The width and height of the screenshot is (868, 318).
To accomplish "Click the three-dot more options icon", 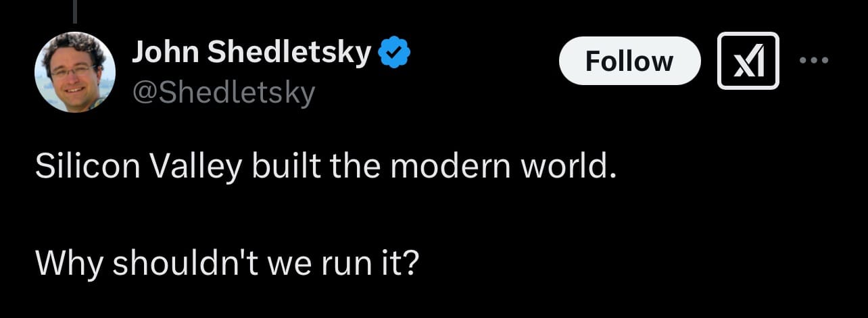I will [813, 61].
